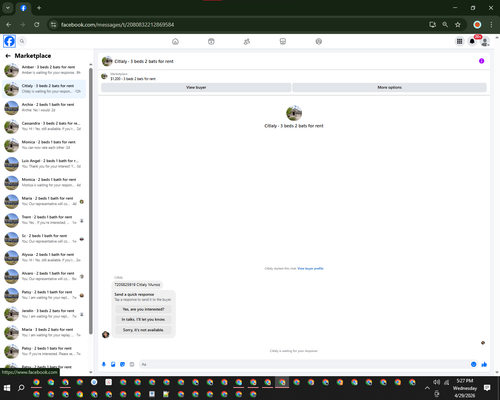Open the Reels video tab
Screen dimensions: 500x400
(x=211, y=41)
